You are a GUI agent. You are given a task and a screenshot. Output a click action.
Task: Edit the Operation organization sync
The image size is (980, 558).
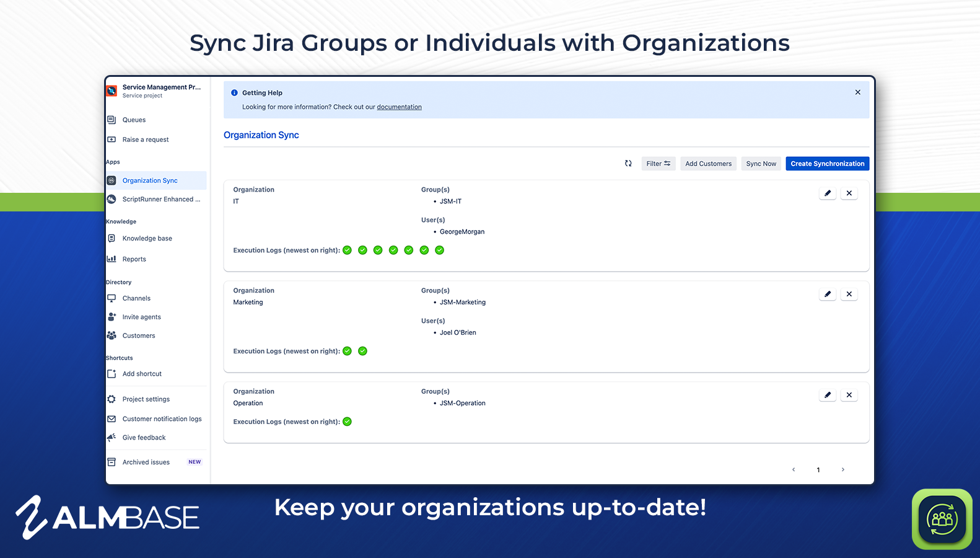coord(828,395)
